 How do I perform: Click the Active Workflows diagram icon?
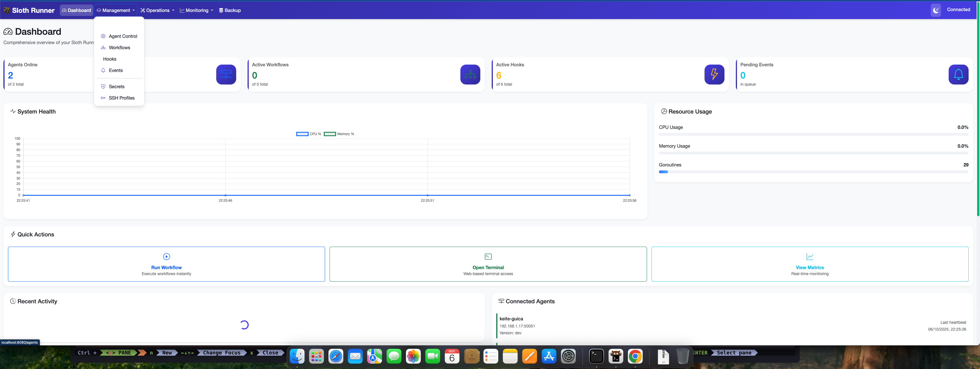coord(470,75)
